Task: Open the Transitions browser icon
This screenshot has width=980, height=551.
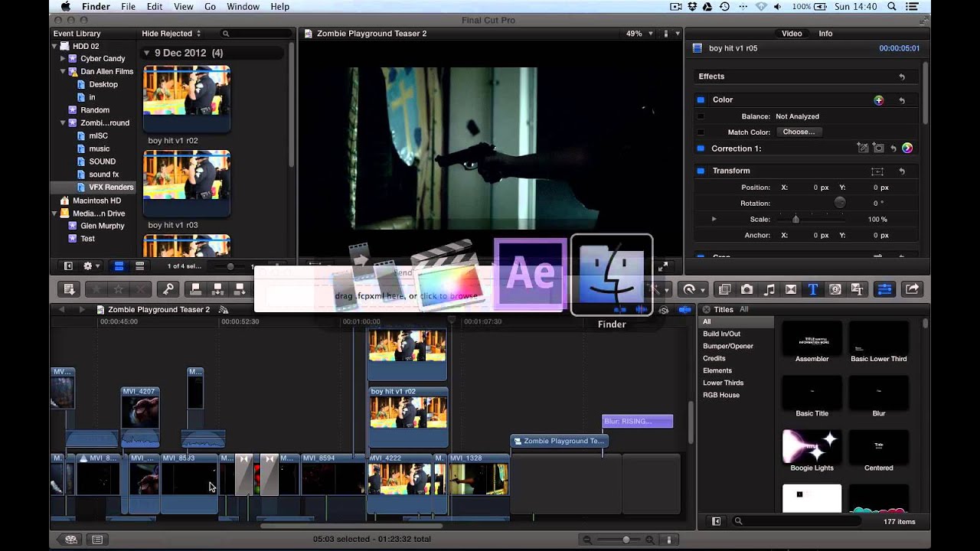Action: [x=791, y=289]
